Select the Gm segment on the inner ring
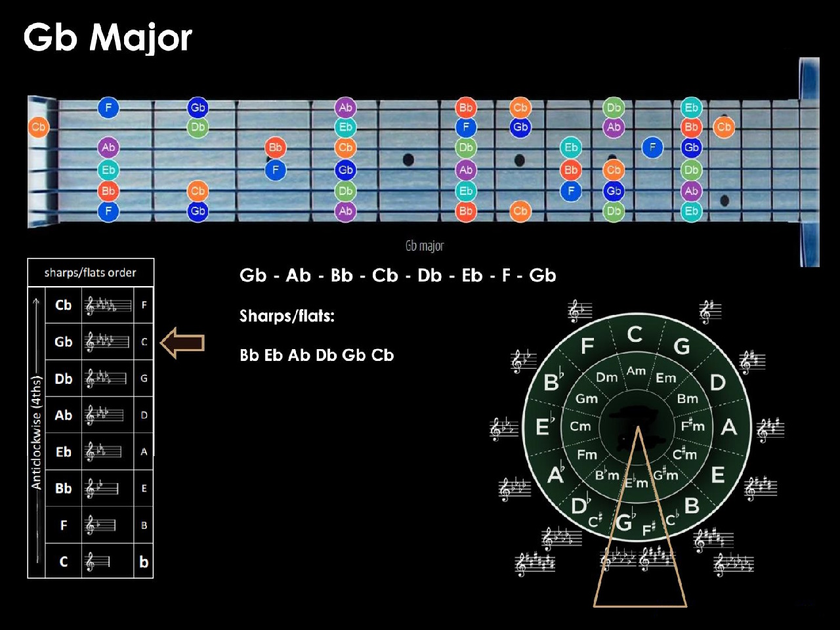The height and width of the screenshot is (630, 840). point(587,398)
